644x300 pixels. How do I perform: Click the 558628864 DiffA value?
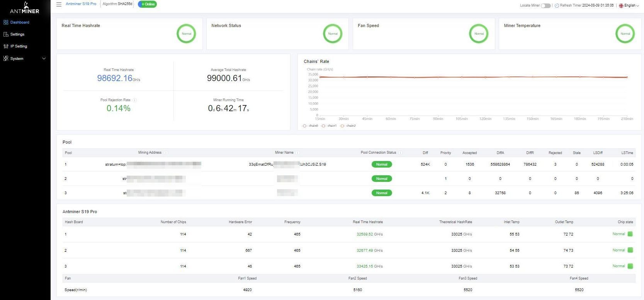(x=500, y=164)
